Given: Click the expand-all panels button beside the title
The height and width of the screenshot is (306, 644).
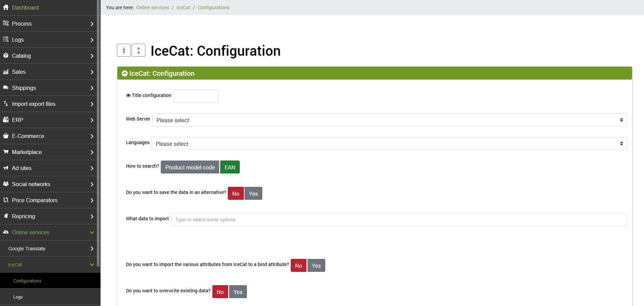Looking at the screenshot, I should [x=139, y=51].
